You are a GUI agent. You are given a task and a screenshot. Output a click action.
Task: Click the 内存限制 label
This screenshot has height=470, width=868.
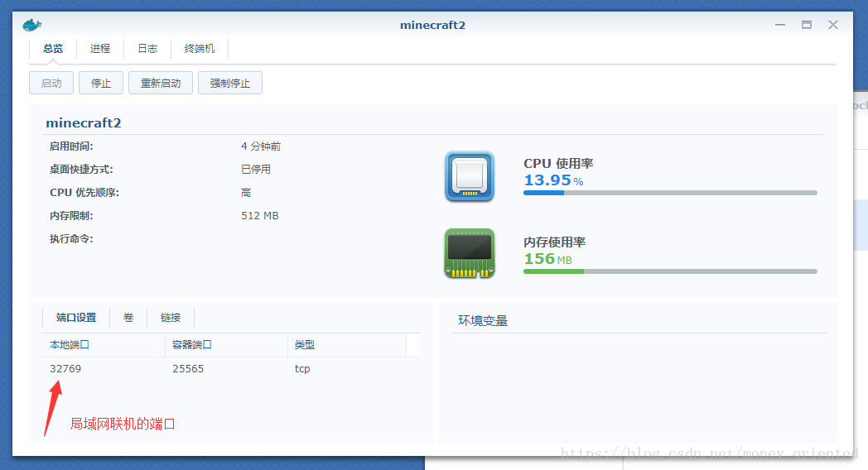pyautogui.click(x=71, y=216)
